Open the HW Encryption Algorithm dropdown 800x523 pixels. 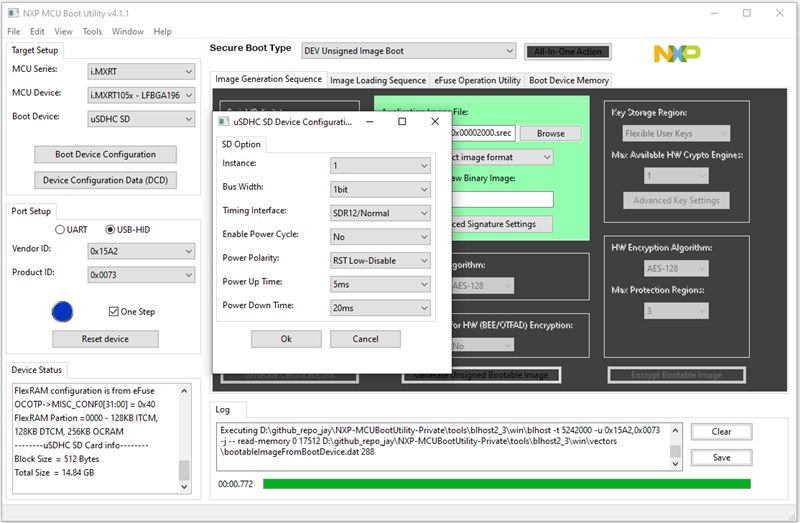tap(677, 268)
